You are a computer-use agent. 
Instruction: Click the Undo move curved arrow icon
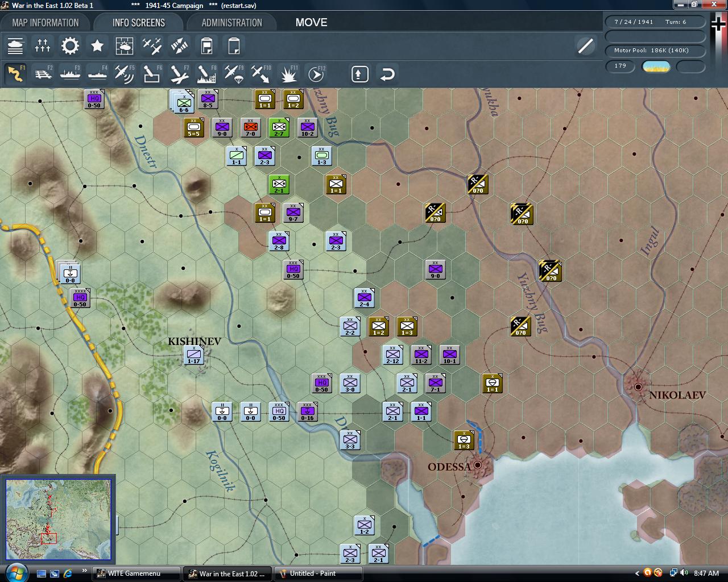click(x=387, y=74)
